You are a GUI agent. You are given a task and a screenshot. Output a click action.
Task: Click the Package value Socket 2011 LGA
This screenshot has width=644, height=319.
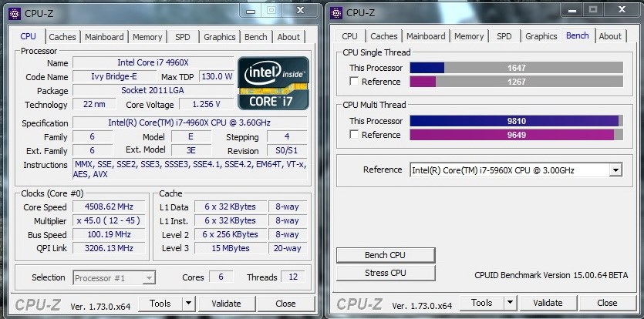153,90
